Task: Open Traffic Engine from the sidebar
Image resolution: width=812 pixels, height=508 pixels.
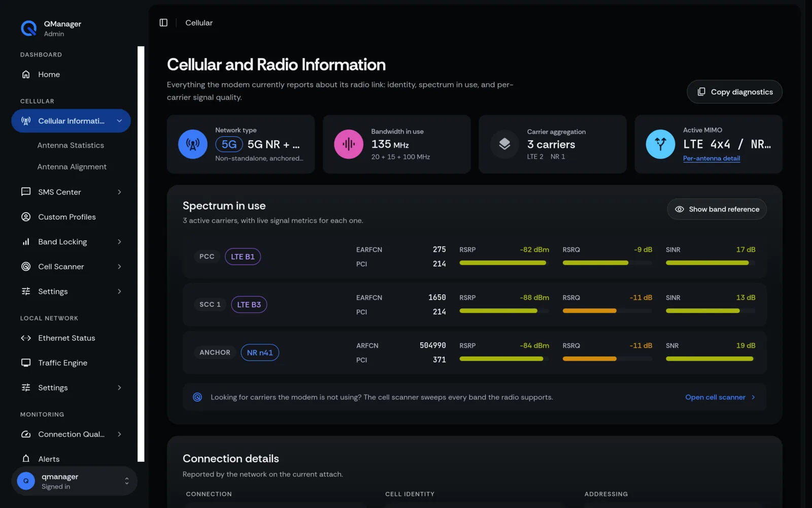Action: click(71, 363)
